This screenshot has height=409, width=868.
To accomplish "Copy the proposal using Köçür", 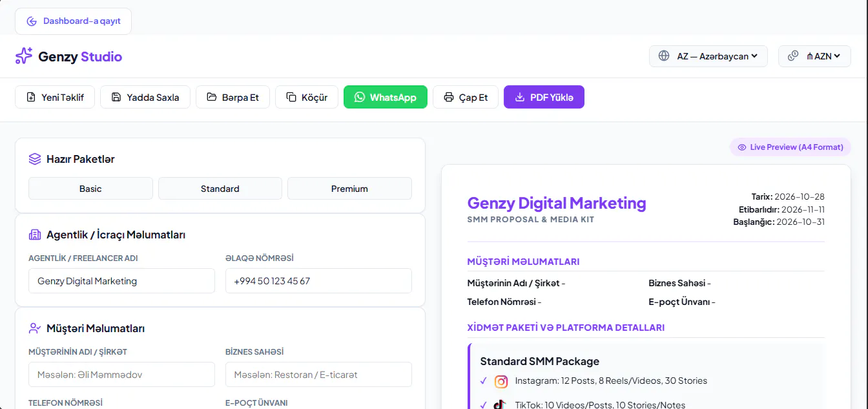I will 307,97.
